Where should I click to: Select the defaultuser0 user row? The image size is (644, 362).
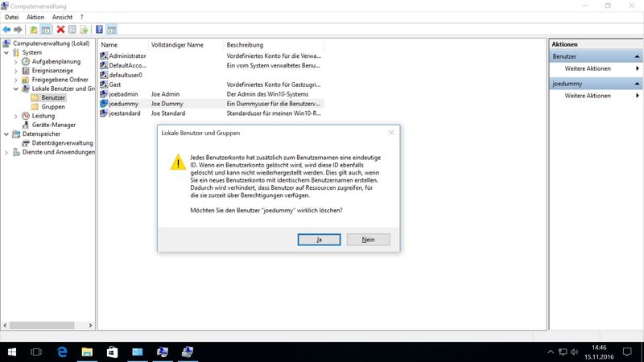(212, 75)
